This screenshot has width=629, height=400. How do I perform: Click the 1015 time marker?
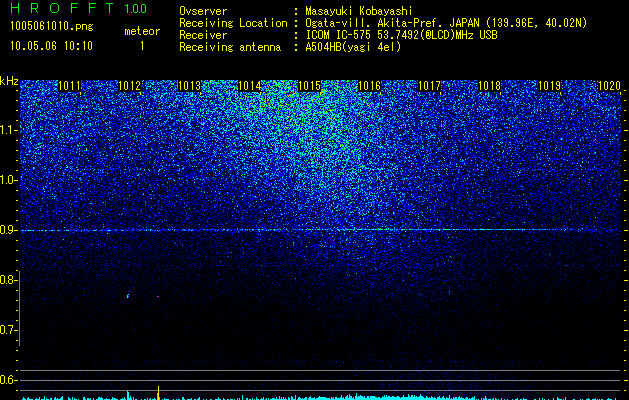coord(310,86)
